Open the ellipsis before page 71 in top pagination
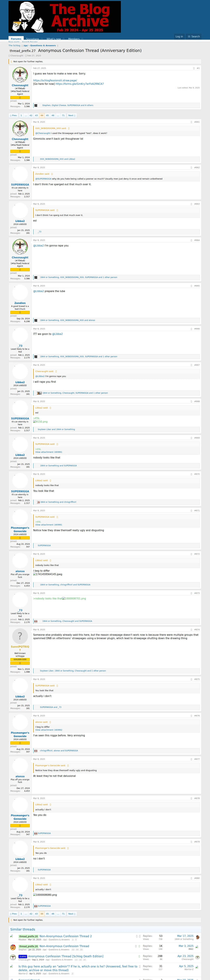 coord(58,115)
